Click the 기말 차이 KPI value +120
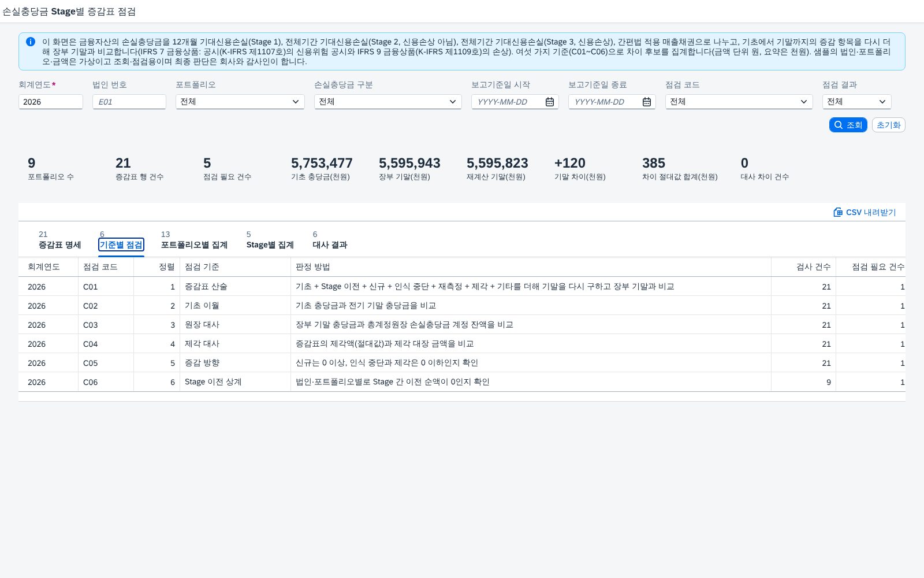This screenshot has width=924, height=578. click(x=569, y=163)
